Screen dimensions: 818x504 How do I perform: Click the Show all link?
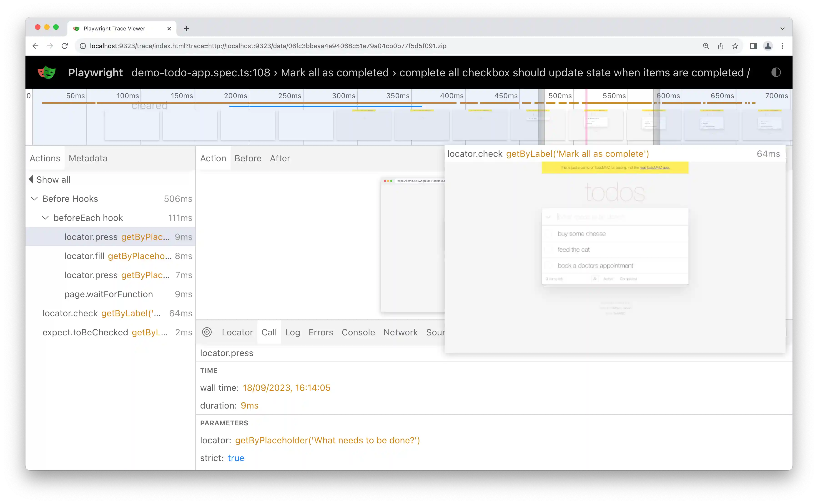(x=53, y=179)
